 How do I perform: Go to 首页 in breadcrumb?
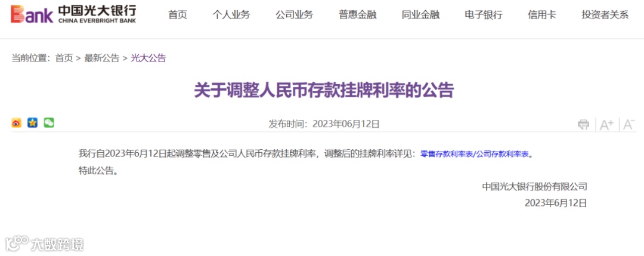coord(64,58)
